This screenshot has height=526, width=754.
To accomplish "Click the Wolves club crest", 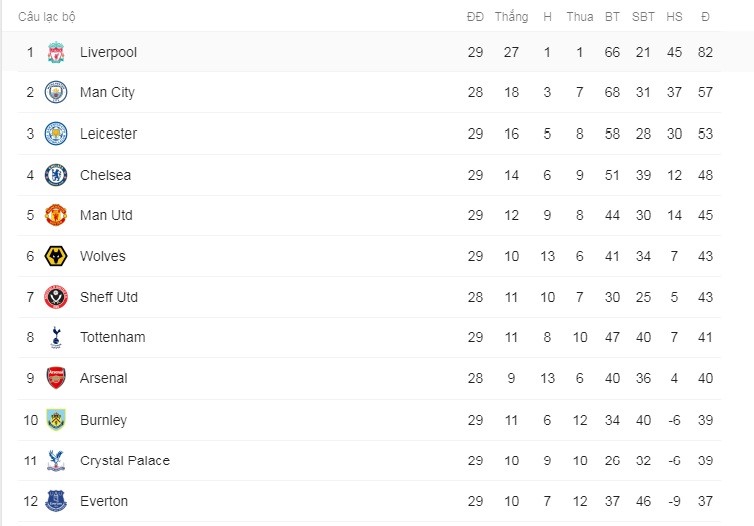I will (x=56, y=256).
